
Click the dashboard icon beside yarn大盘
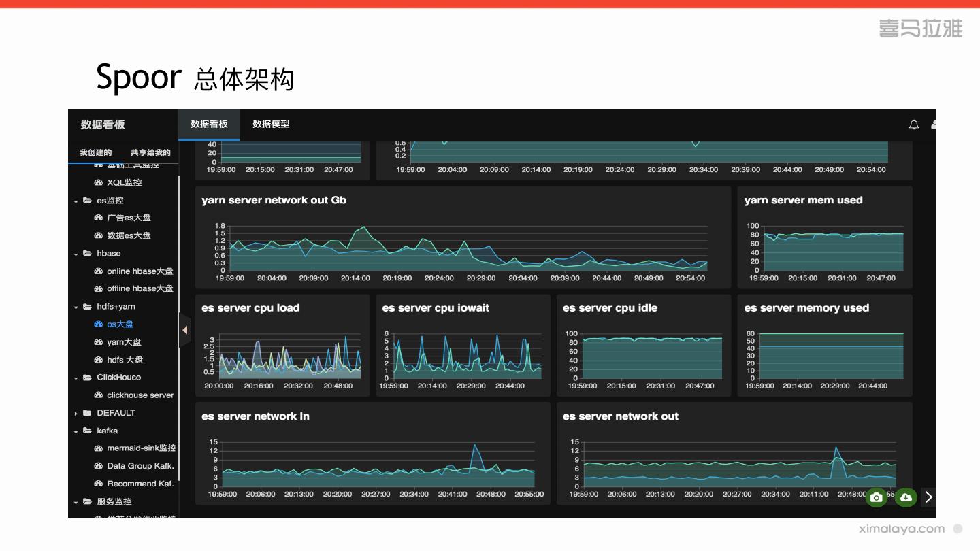(x=98, y=342)
